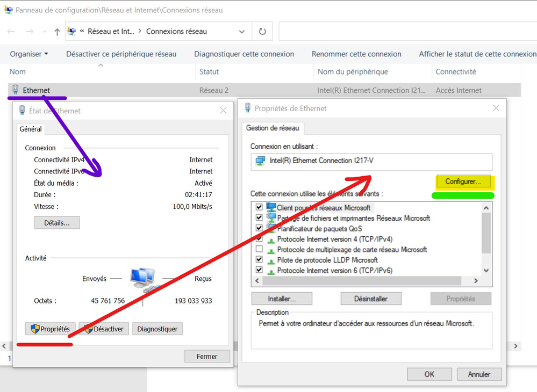Select the Général tab
This screenshot has width=537, height=392.
coord(31,129)
